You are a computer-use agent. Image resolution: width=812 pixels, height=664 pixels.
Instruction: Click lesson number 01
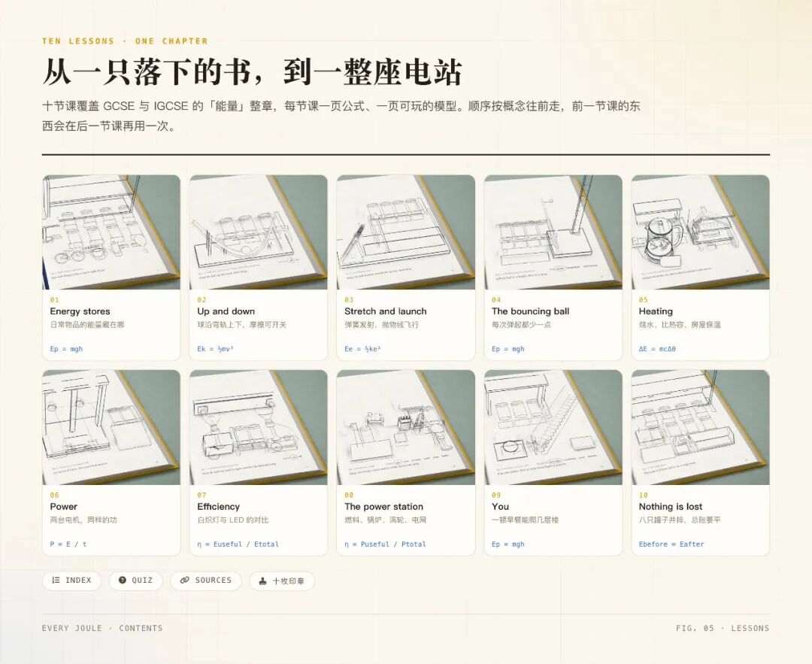click(54, 300)
